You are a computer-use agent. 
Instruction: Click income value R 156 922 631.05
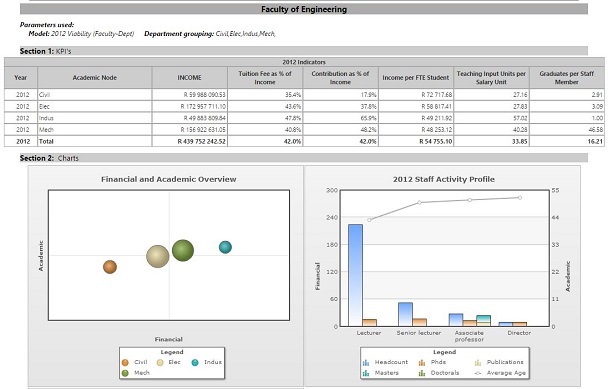pyautogui.click(x=203, y=130)
